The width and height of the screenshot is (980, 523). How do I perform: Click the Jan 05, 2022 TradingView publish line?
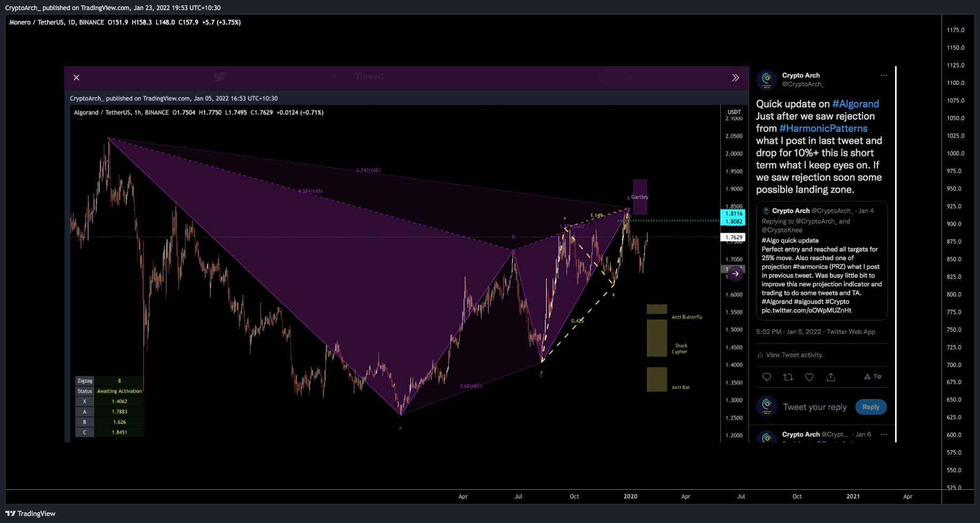(174, 98)
